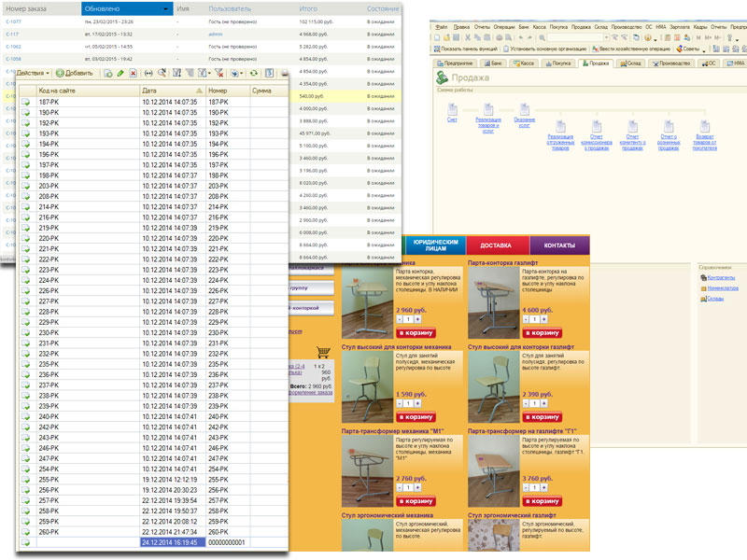The height and width of the screenshot is (560, 747).
Task: Open the Контрагенты reference link
Action: [x=722, y=277]
